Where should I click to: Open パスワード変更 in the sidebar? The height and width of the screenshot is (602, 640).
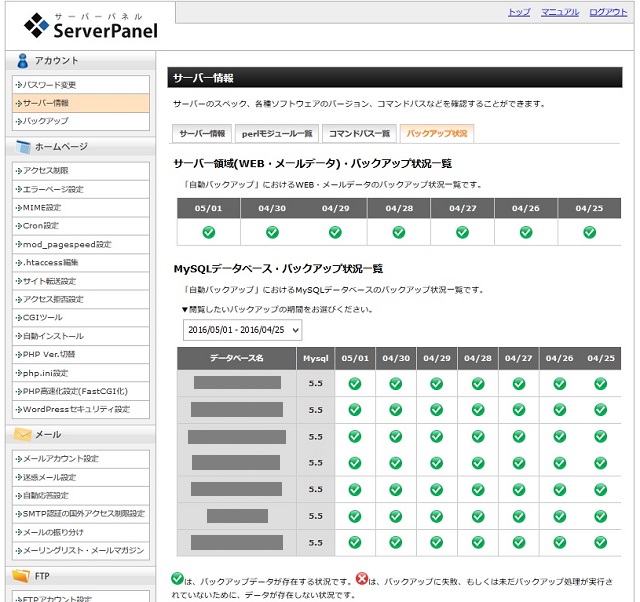[81, 84]
